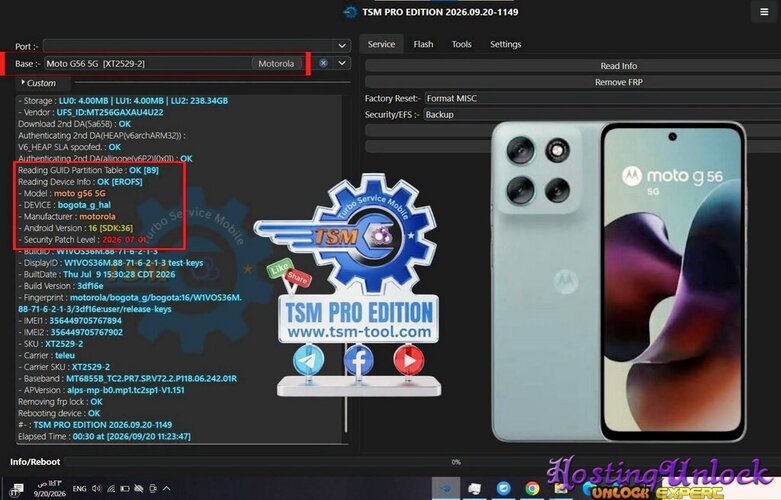Select the IMEI2 356449705767902 line

(70, 332)
